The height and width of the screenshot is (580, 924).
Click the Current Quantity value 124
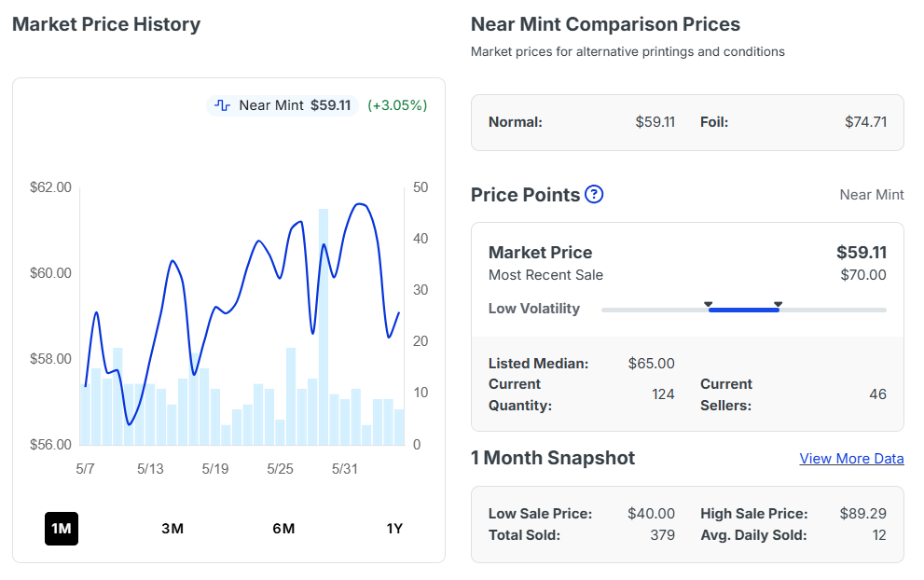click(x=663, y=394)
